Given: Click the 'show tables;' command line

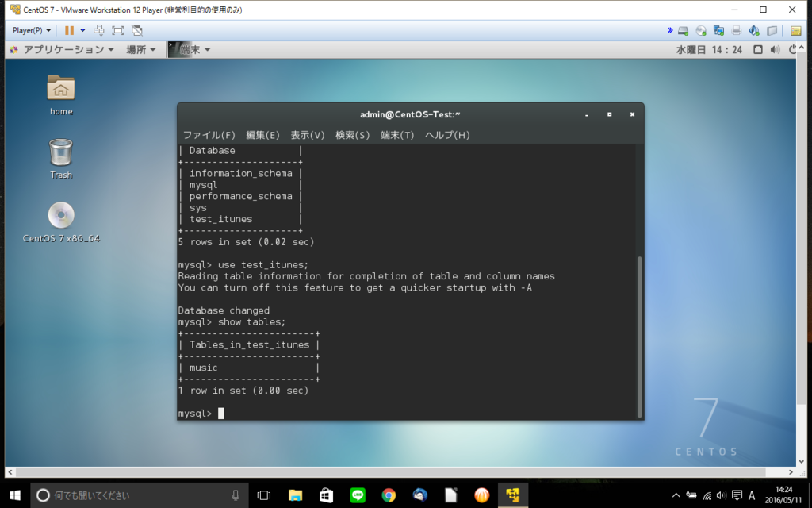Looking at the screenshot, I should (x=232, y=322).
